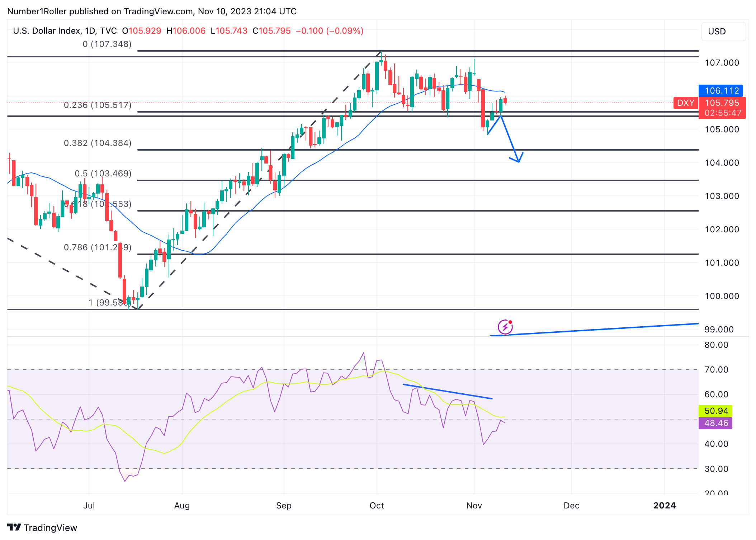Click the TradingView wordmark text at bottom
756x540 pixels.
(x=50, y=528)
